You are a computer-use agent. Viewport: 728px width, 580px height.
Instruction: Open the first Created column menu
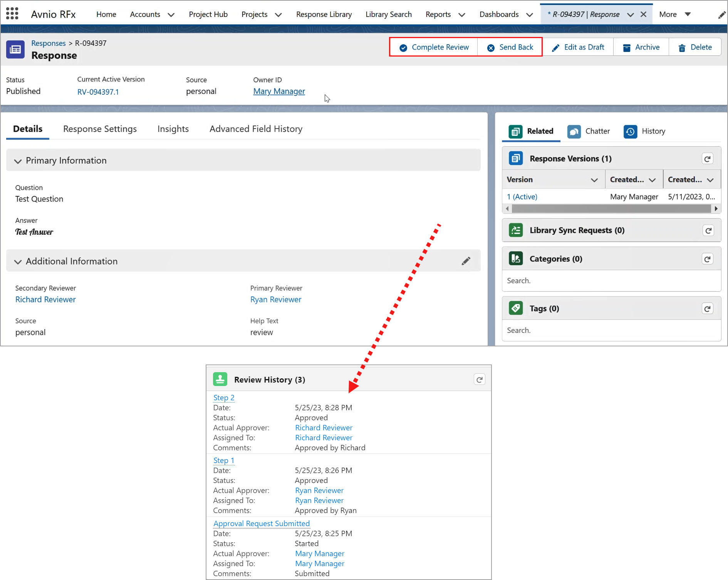pos(652,180)
